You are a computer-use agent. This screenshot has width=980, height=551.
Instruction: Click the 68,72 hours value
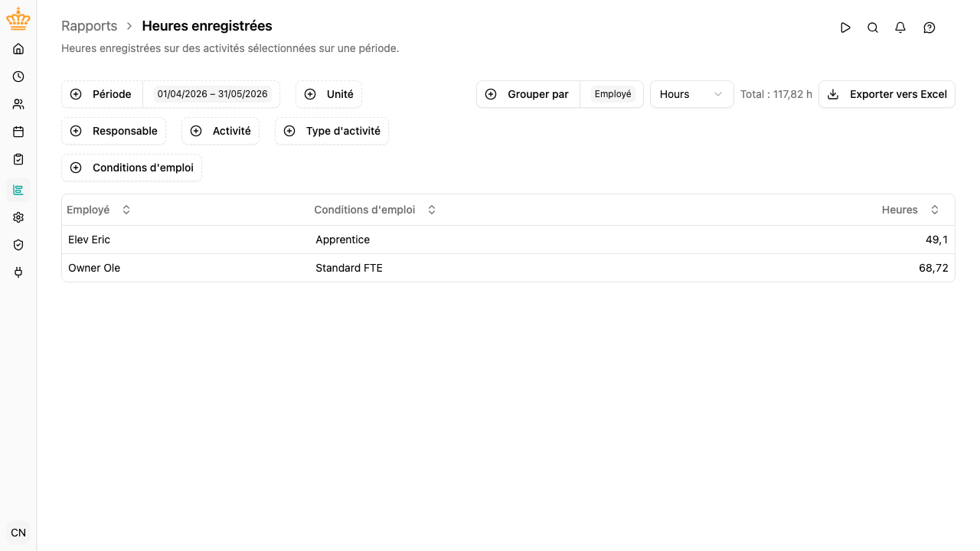(933, 268)
